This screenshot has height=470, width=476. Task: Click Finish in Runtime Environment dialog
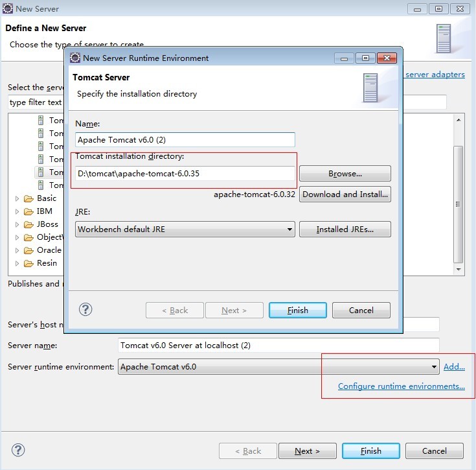[297, 310]
